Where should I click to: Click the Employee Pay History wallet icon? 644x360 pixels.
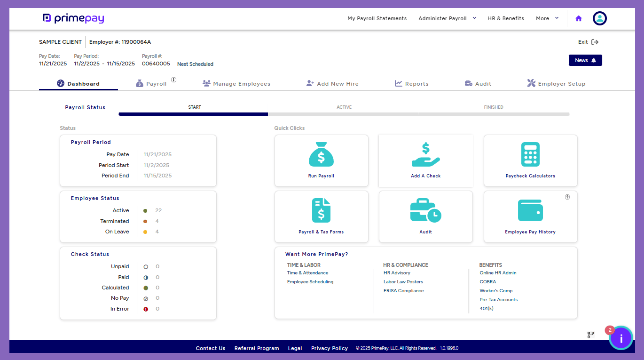pyautogui.click(x=530, y=210)
